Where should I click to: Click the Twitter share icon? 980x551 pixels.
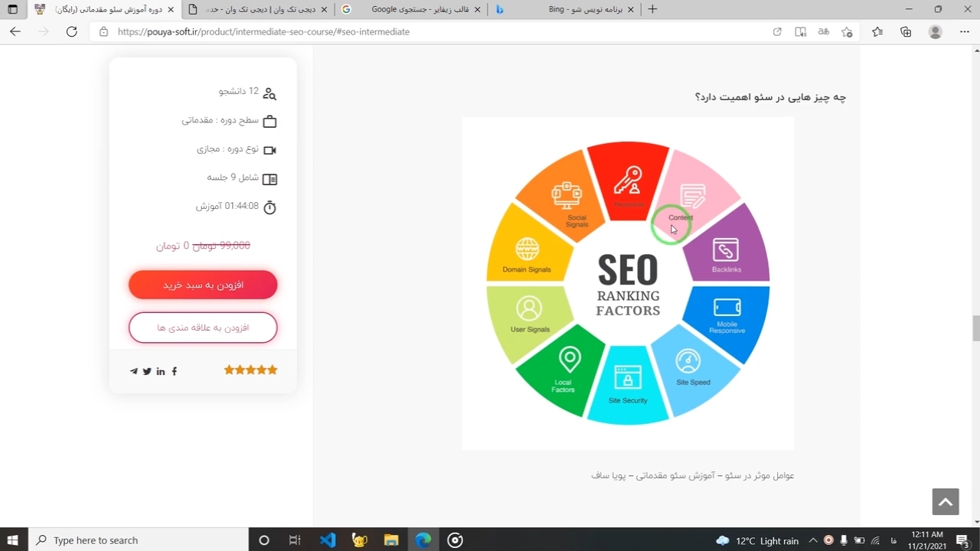click(x=147, y=371)
